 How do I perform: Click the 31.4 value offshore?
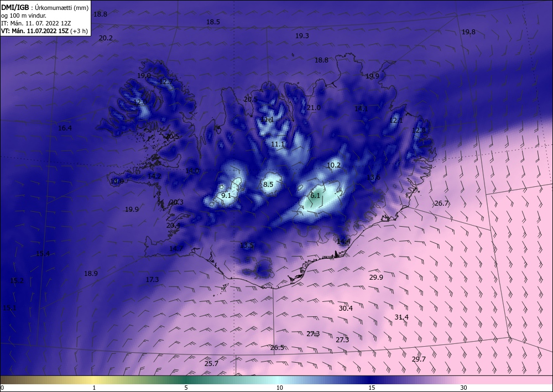401,317
